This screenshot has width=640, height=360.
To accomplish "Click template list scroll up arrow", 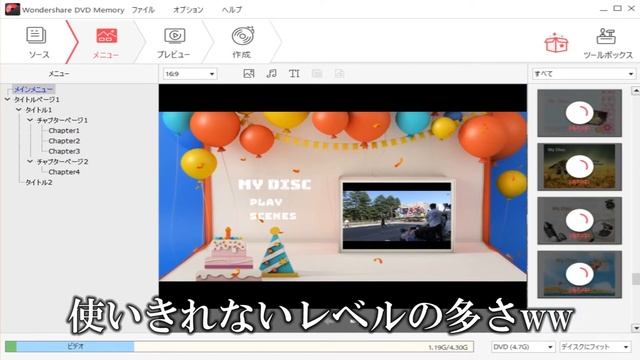I will click(636, 91).
